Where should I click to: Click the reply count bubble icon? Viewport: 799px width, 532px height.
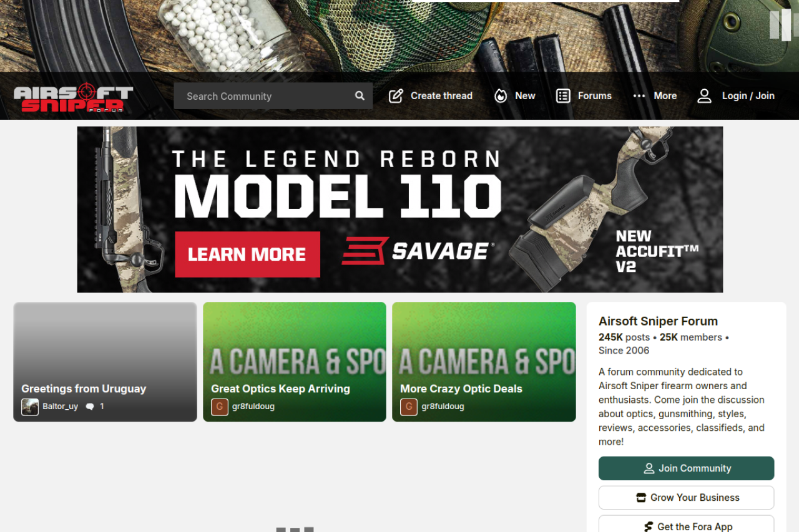click(x=90, y=407)
